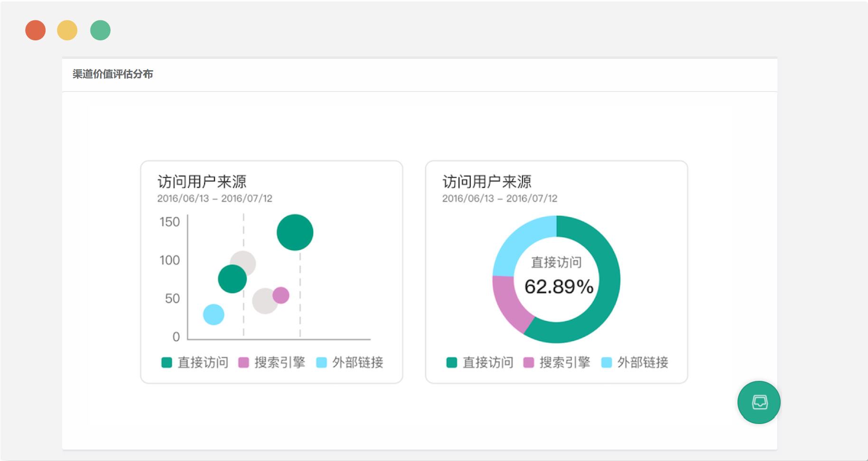This screenshot has width=868, height=461.
Task: Click the 100 y-axis label
Action: pos(169,260)
